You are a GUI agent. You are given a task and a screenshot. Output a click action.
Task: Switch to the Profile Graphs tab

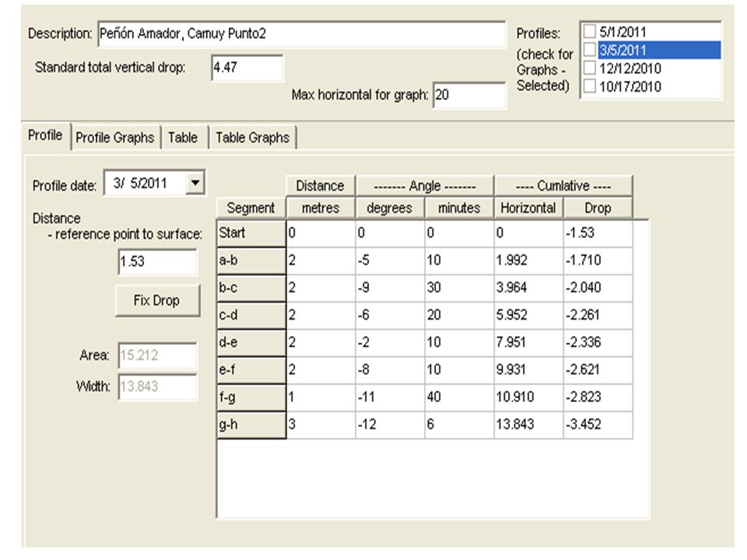click(115, 138)
